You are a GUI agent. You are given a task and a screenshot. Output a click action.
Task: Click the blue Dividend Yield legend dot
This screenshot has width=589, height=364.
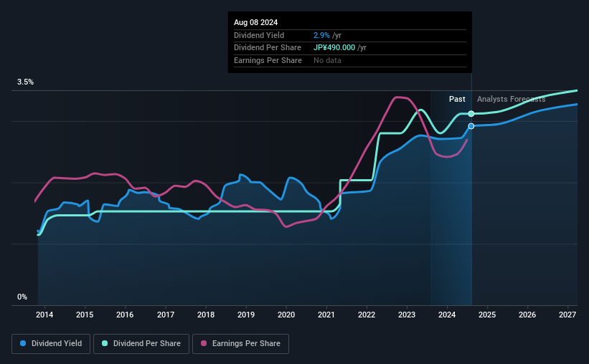click(23, 343)
